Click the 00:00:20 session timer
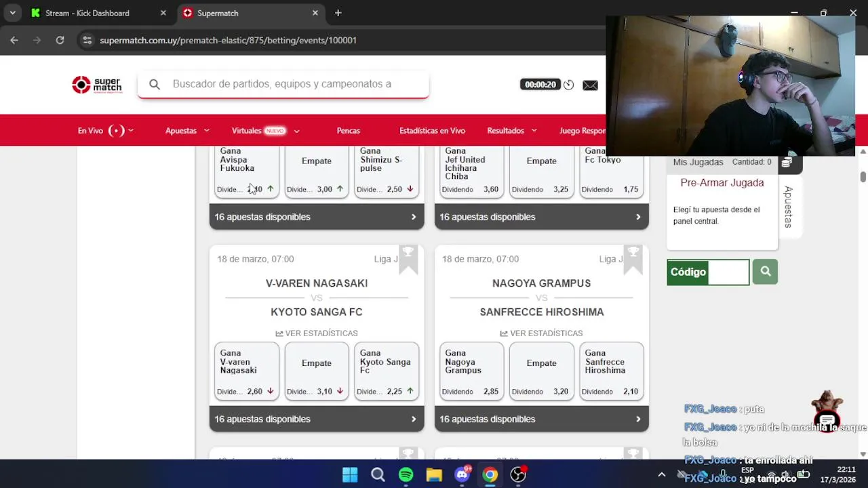Image resolution: width=868 pixels, height=488 pixels. coord(540,85)
